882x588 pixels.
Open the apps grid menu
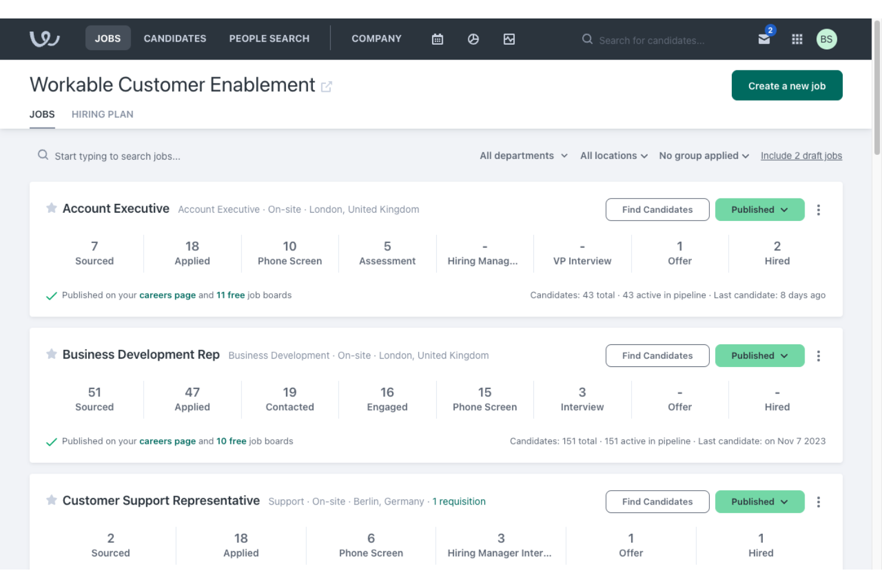(797, 39)
